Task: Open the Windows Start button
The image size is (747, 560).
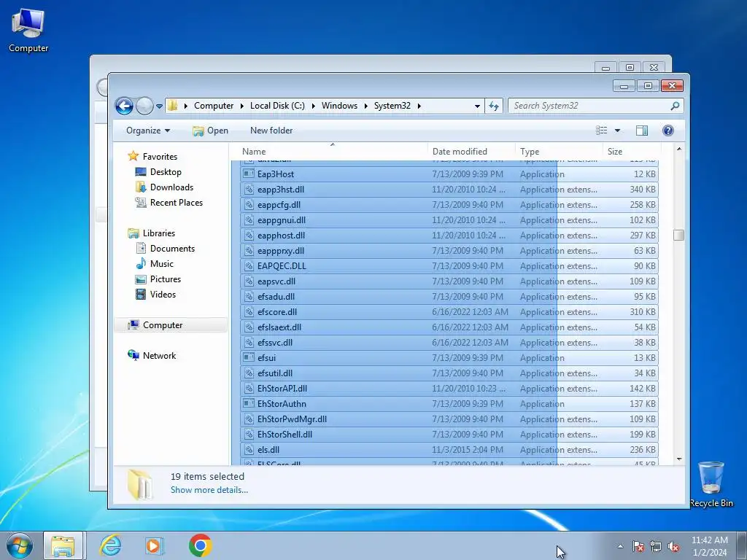Action: click(20, 545)
